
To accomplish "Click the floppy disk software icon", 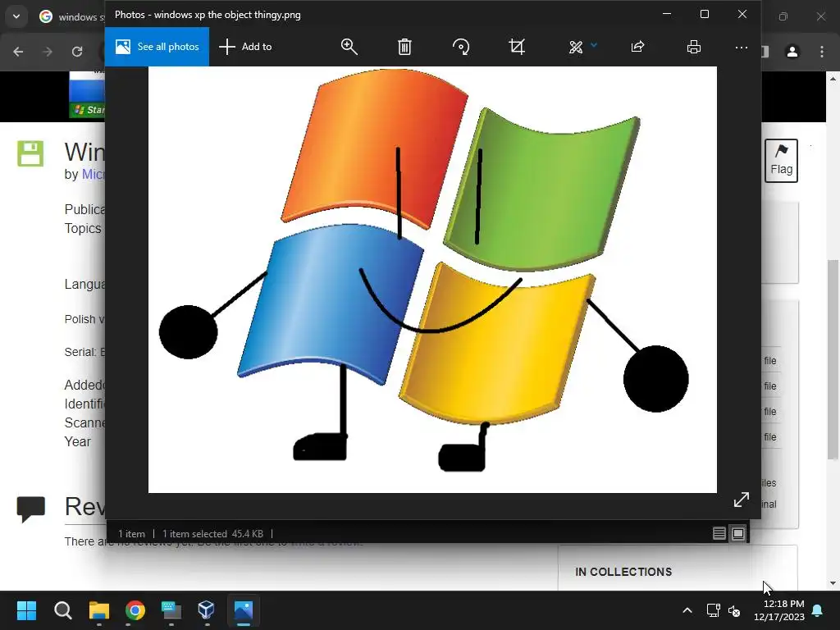I will tap(30, 153).
